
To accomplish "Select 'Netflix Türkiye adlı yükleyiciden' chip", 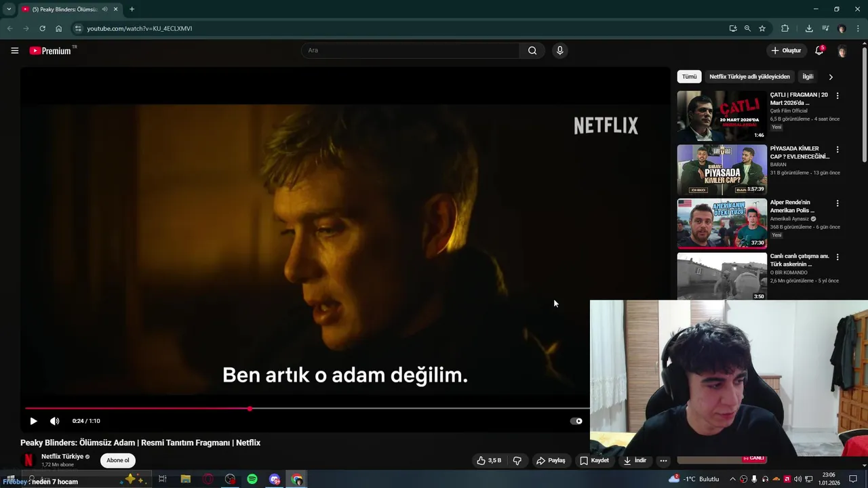I will [749, 77].
